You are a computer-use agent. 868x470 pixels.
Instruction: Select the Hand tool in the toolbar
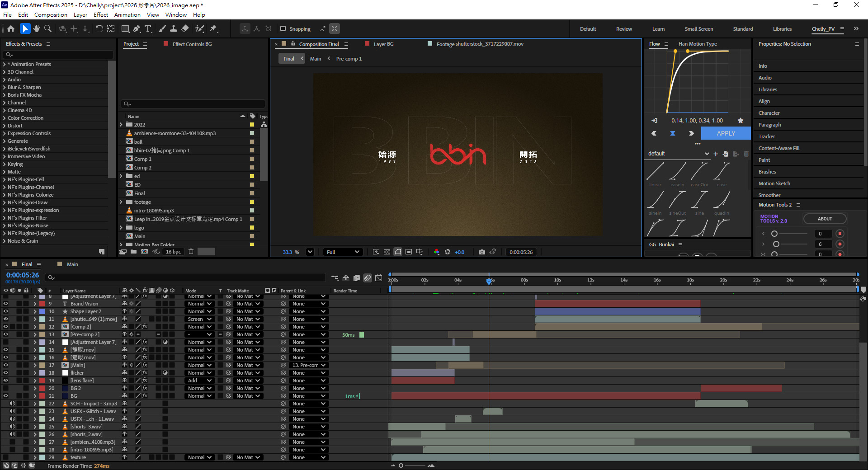point(37,28)
